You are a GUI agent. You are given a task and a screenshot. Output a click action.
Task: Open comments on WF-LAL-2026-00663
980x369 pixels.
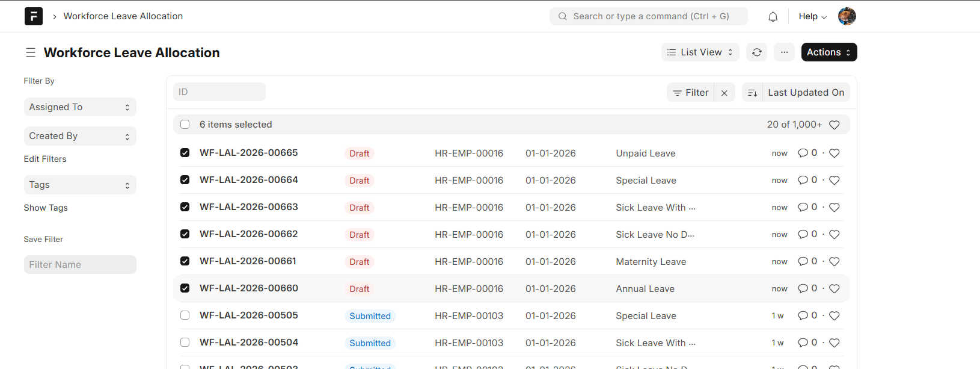coord(807,207)
